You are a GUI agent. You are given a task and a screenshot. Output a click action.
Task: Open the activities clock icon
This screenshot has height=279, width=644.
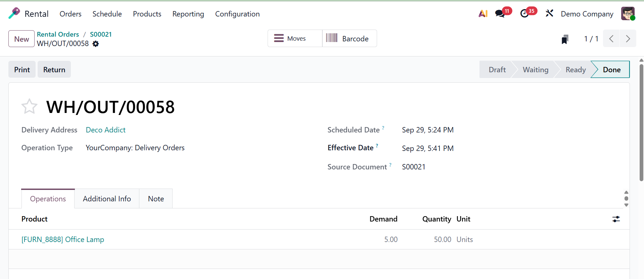(x=524, y=13)
